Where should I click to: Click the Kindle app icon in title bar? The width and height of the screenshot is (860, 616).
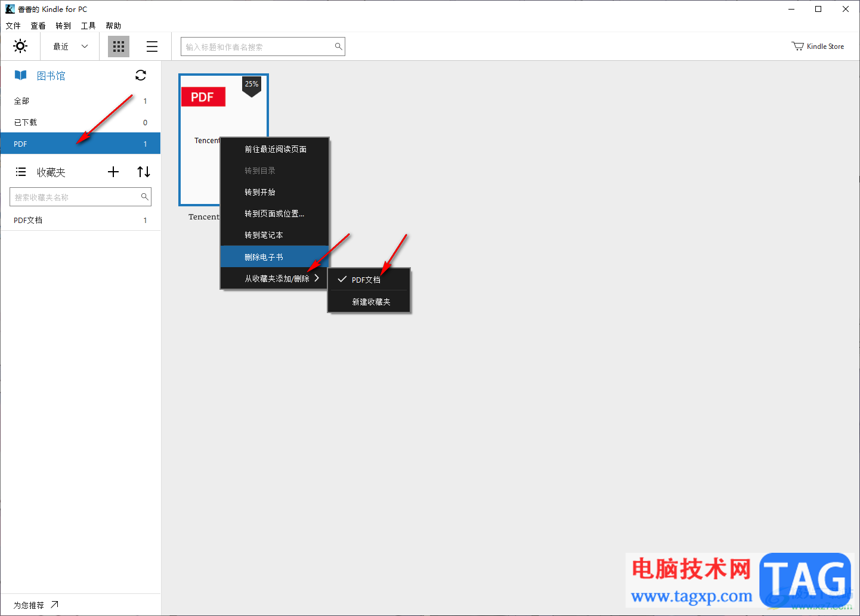point(10,9)
